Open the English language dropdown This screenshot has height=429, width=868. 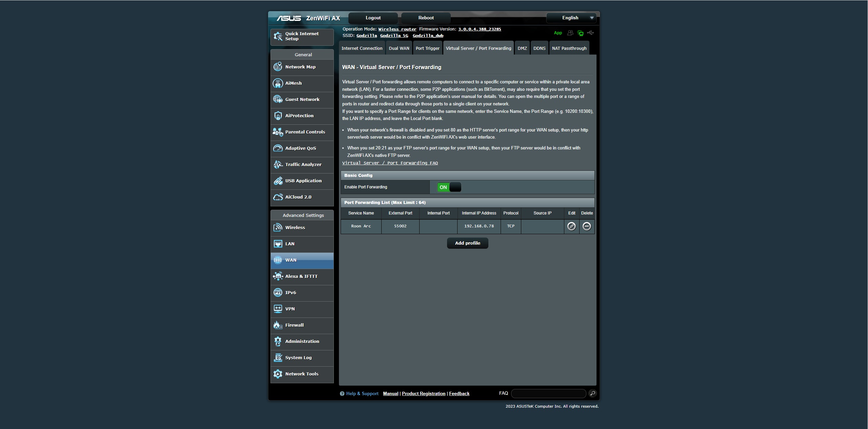[x=571, y=18]
